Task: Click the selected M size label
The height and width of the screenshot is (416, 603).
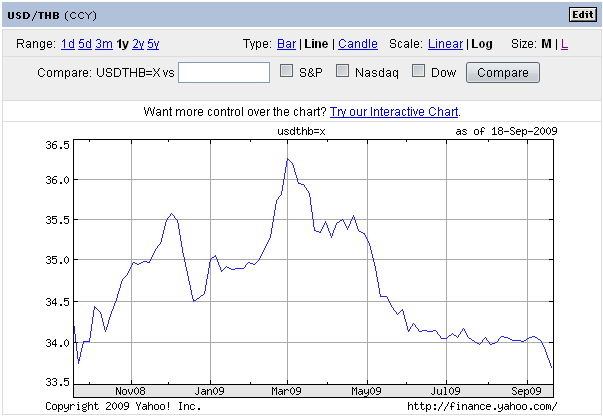Action: click(546, 44)
